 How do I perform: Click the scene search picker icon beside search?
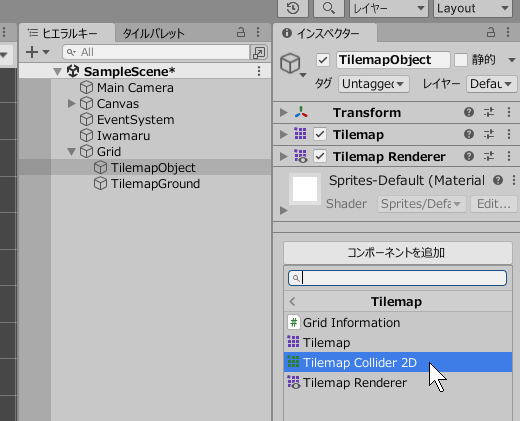pos(259,52)
